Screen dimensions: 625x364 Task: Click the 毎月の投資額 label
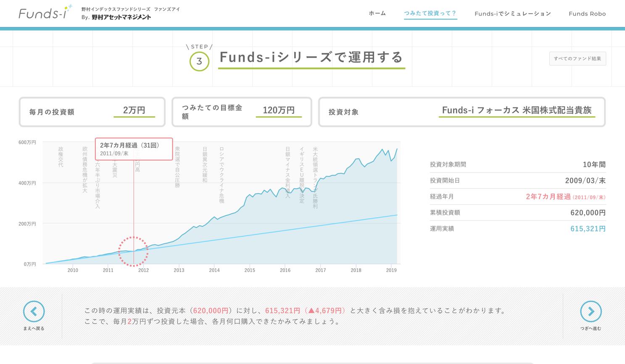pyautogui.click(x=52, y=112)
